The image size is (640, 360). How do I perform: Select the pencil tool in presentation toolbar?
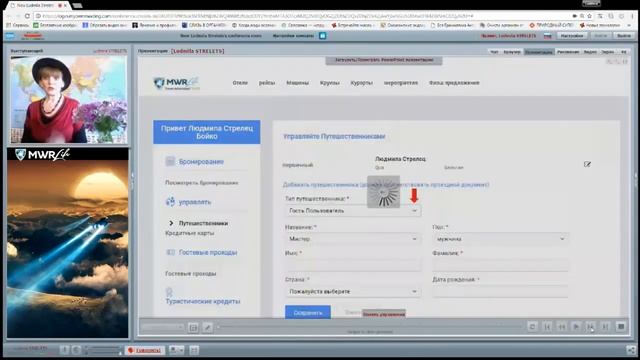[207, 327]
